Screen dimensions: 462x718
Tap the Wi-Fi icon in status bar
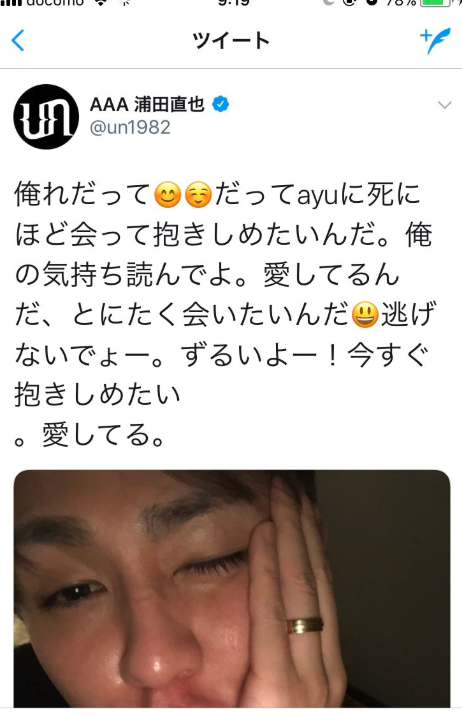pyautogui.click(x=99, y=2)
